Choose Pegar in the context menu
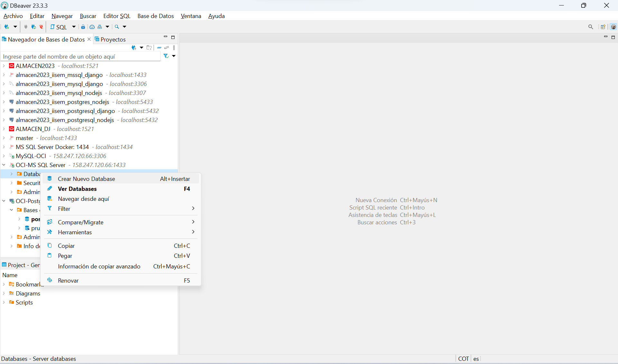 (121, 256)
